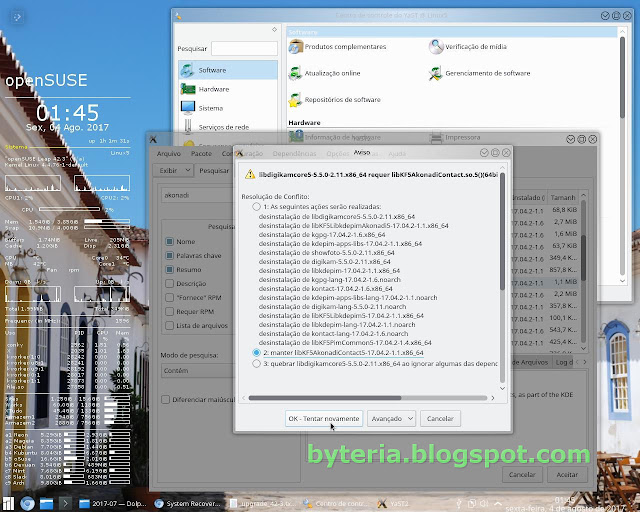Open Arquivo menu in YaST2
This screenshot has height=512, width=640.
tap(169, 154)
